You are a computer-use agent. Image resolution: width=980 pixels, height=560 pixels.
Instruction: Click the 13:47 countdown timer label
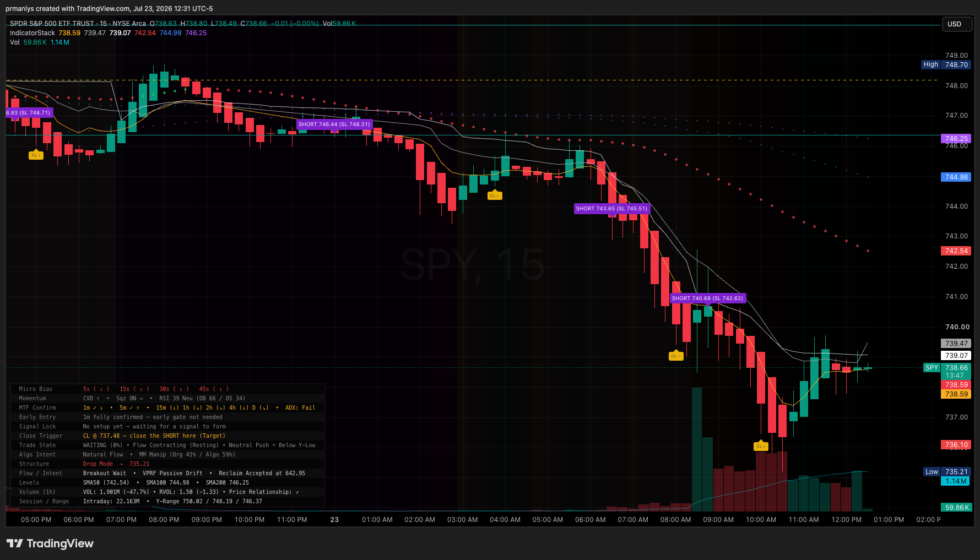click(x=955, y=376)
